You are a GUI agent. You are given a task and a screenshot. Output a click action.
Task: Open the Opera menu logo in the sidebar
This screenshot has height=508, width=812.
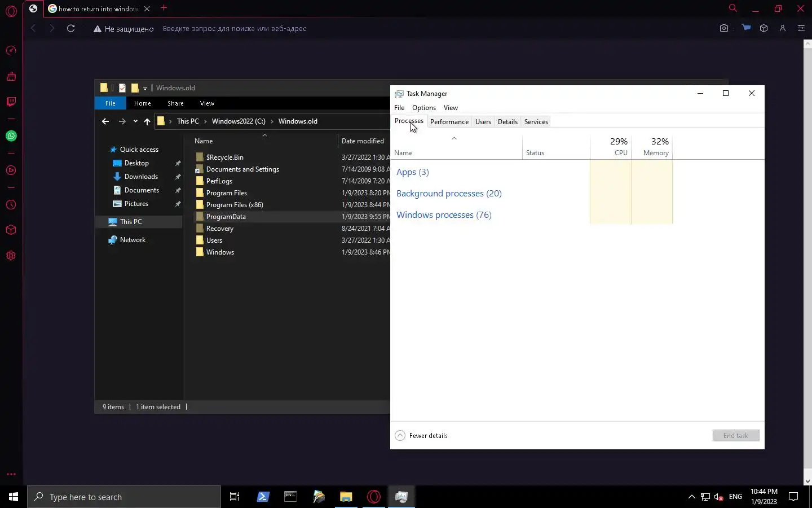coord(11,11)
